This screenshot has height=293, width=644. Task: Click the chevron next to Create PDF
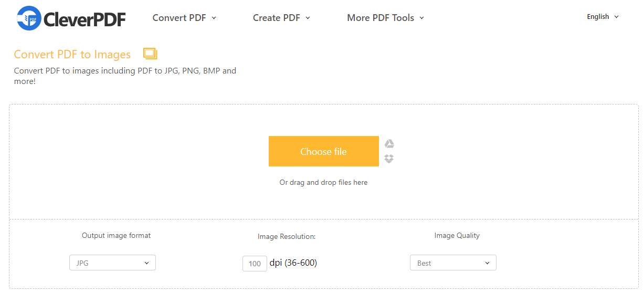[x=308, y=18]
